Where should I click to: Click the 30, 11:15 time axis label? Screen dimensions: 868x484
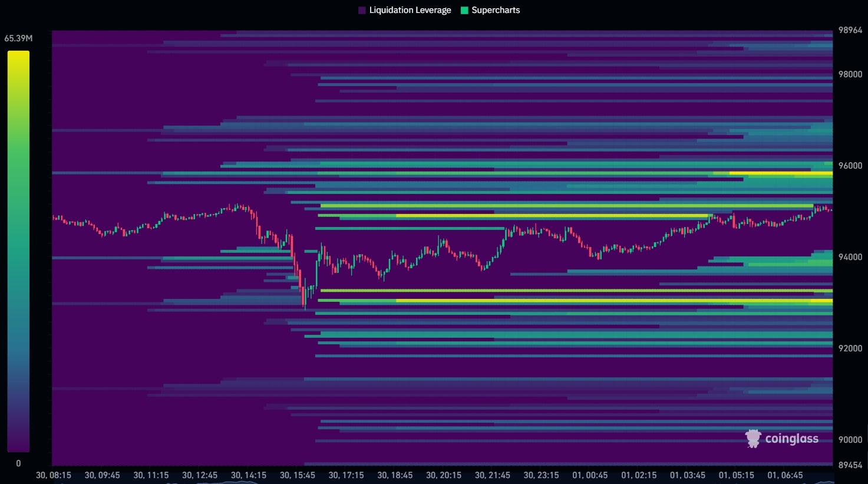(x=151, y=475)
